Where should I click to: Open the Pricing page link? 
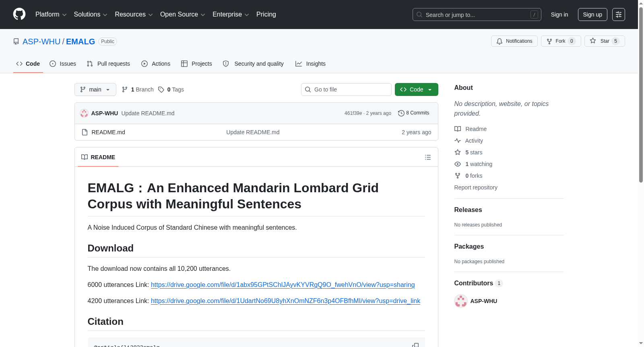[266, 15]
